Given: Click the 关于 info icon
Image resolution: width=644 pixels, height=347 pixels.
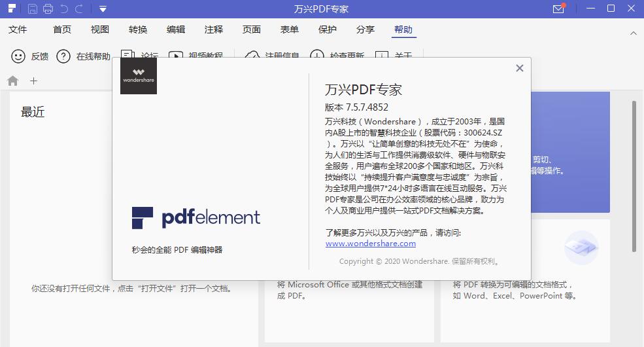Looking at the screenshot, I should pos(382,54).
